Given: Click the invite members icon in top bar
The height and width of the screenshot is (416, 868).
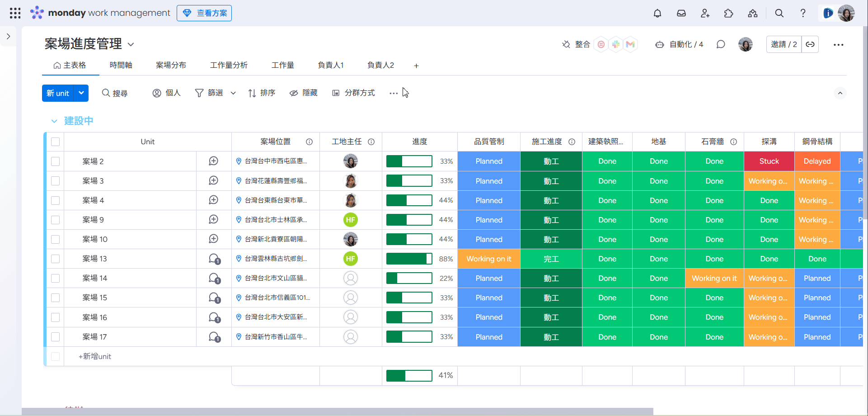Looking at the screenshot, I should [705, 13].
